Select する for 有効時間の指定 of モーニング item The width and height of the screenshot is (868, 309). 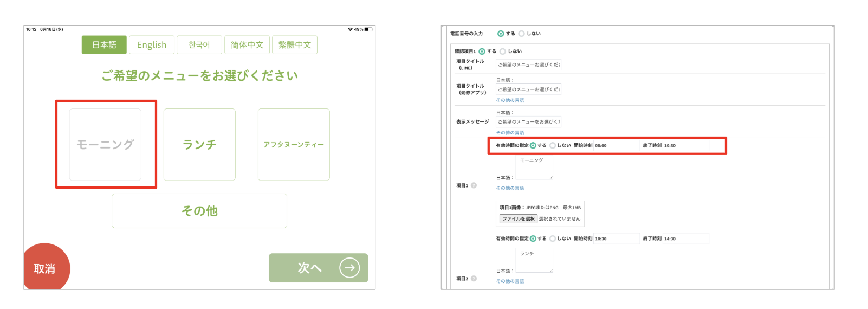[x=533, y=145]
